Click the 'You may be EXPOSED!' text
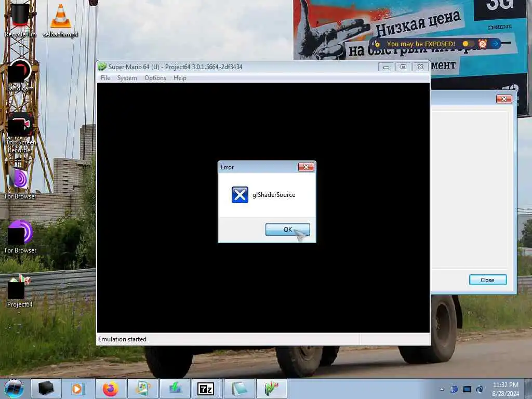 [421, 44]
